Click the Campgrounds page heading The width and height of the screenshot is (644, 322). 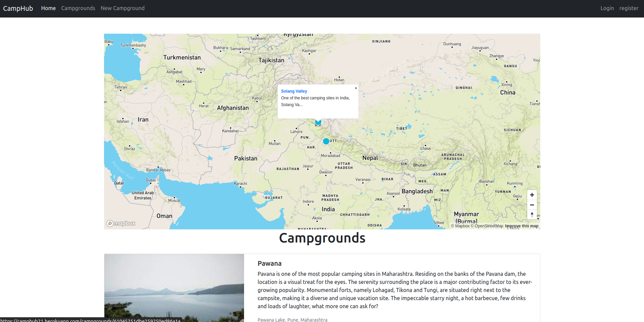pos(322,238)
